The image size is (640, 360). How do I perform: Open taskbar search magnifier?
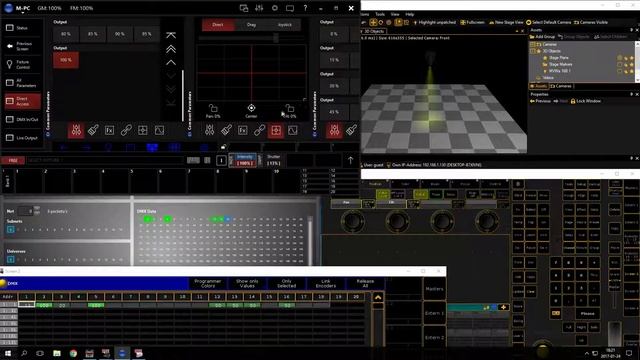(24, 353)
